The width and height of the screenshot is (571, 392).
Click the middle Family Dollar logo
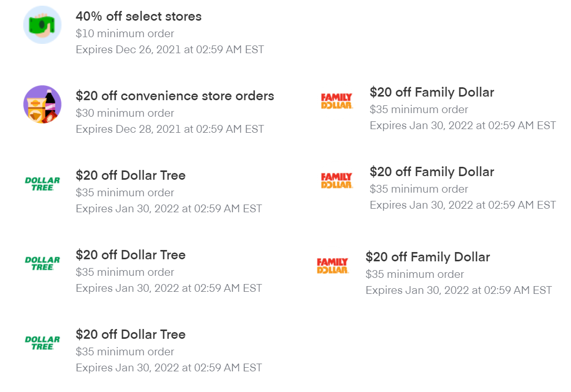tap(336, 181)
